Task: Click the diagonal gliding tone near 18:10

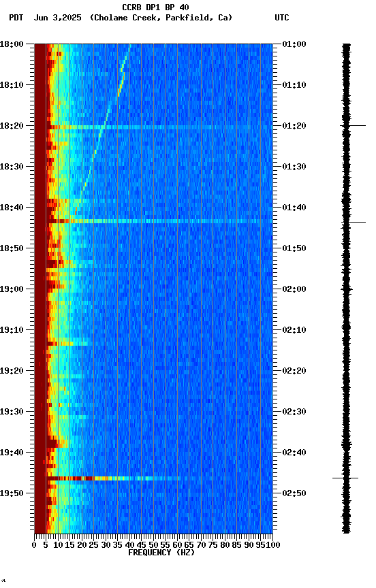Action: (x=121, y=84)
